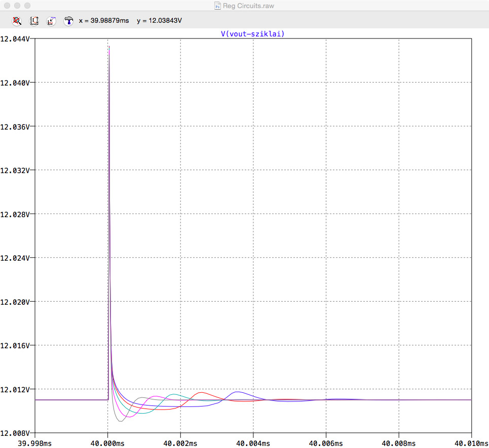Click the Reg Circuits.raw document proxy icon
Screen dimensions: 489x448
point(217,6)
